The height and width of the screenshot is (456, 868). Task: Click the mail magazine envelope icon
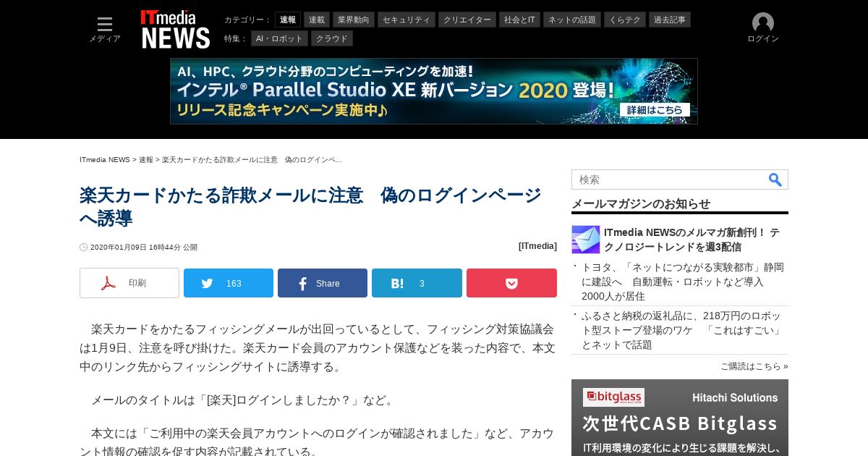coord(586,240)
